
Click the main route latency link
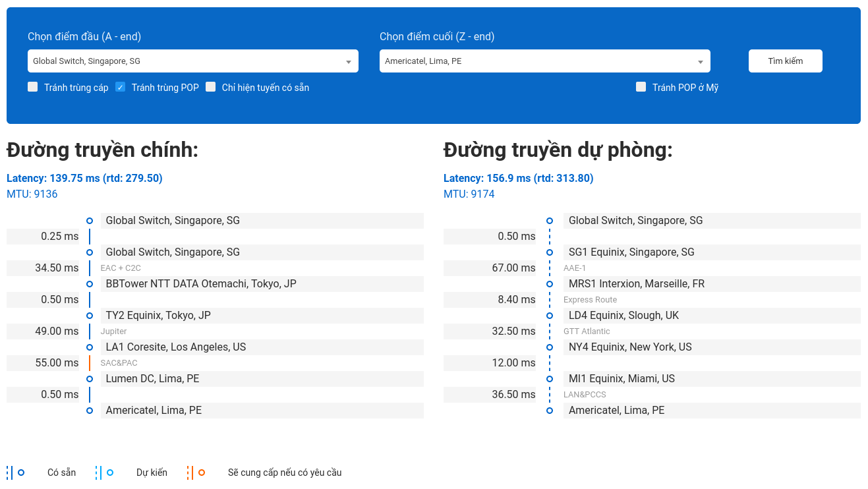tap(84, 177)
